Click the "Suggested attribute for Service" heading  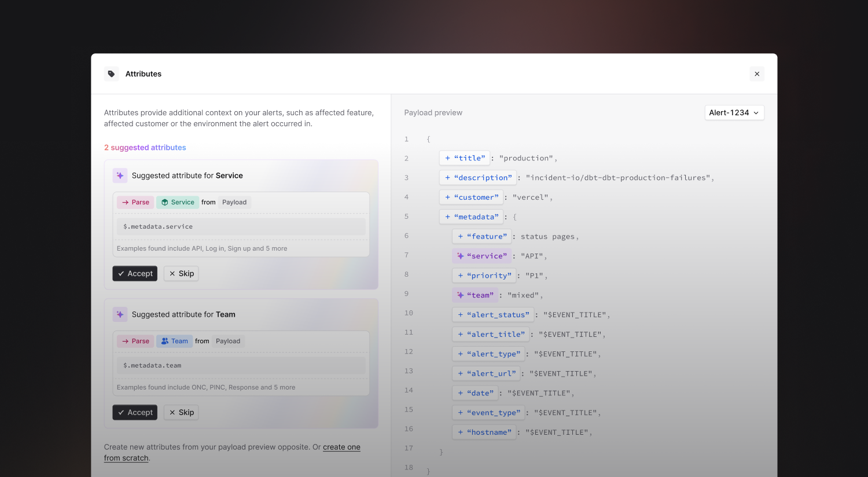click(187, 175)
